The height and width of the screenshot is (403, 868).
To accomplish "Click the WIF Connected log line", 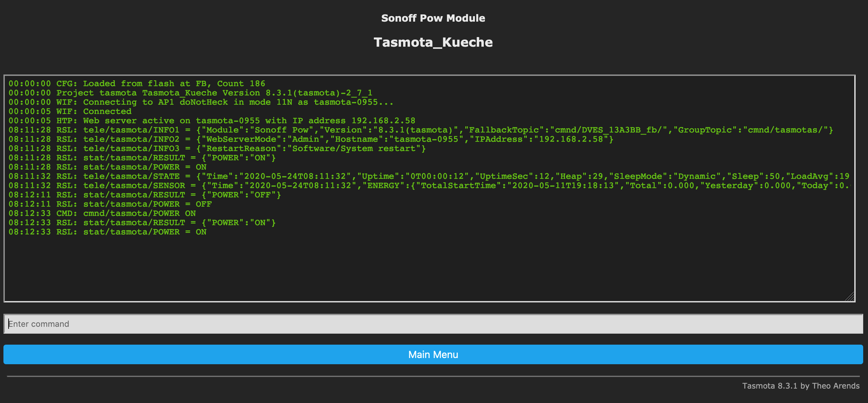I will pyautogui.click(x=70, y=112).
